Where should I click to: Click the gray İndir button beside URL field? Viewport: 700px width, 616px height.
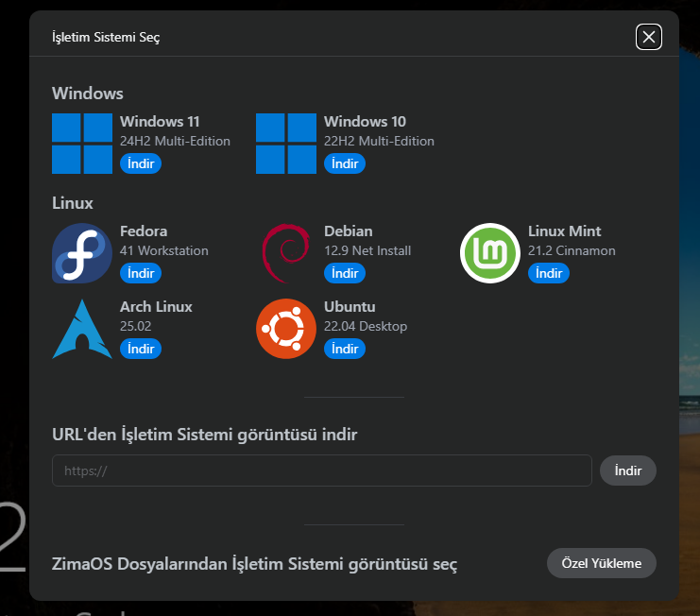click(627, 471)
